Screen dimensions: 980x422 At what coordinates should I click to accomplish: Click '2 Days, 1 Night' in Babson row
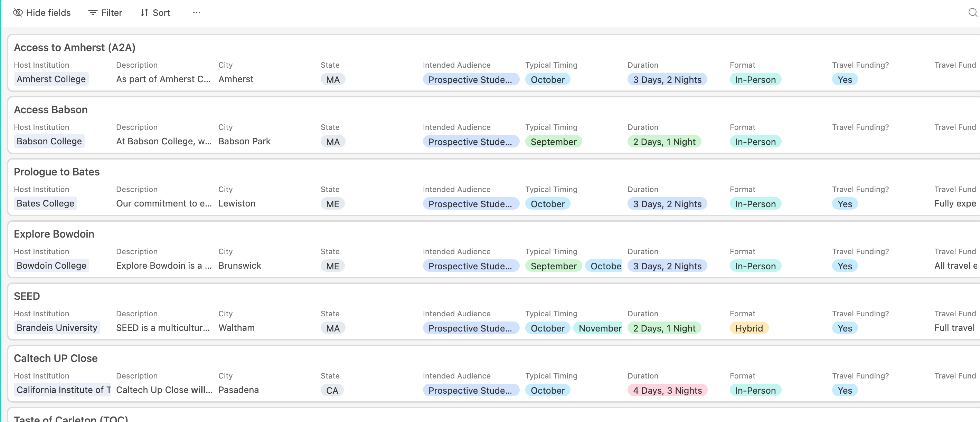pyautogui.click(x=664, y=142)
